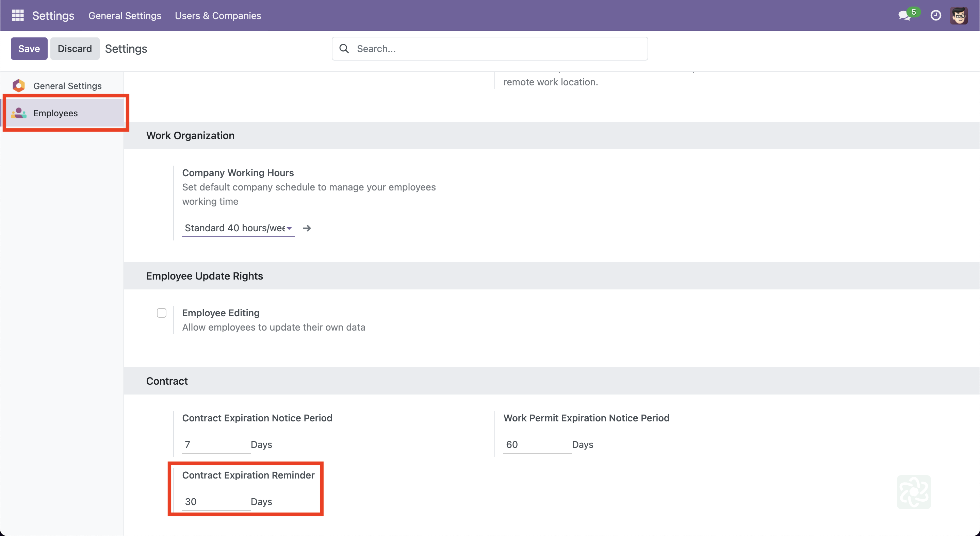Open the General Settings top menu

[125, 16]
